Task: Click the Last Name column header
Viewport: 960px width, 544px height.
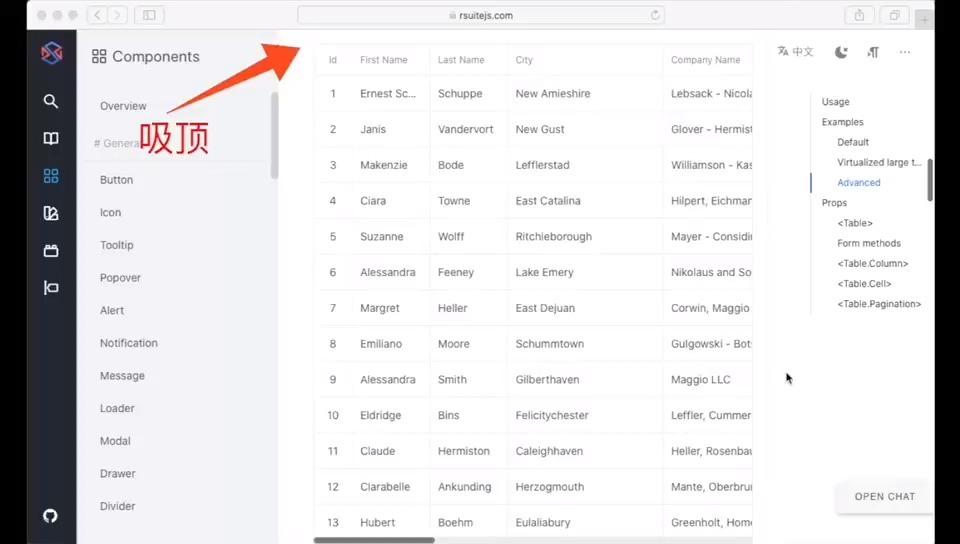Action: pos(461,60)
